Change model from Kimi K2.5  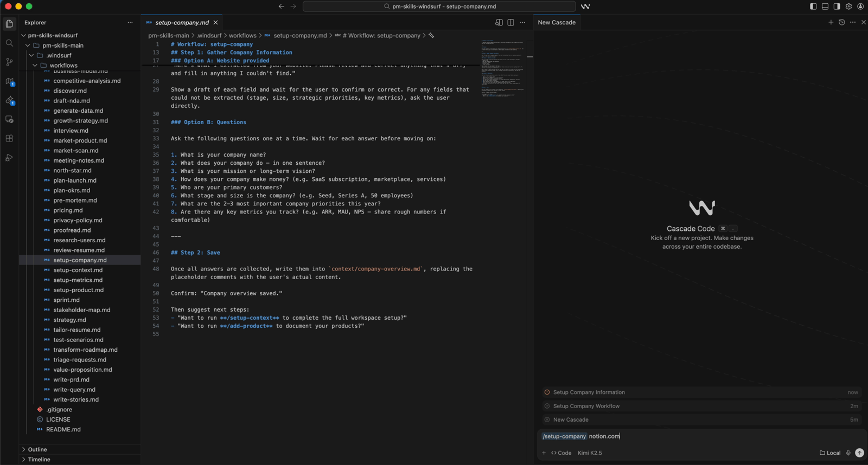pos(590,453)
